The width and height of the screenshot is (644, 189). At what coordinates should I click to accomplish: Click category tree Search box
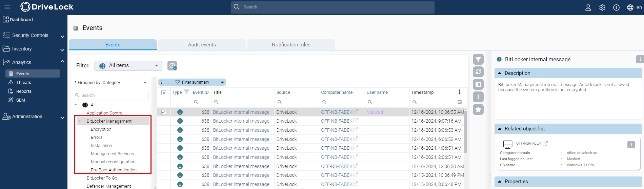point(111,96)
